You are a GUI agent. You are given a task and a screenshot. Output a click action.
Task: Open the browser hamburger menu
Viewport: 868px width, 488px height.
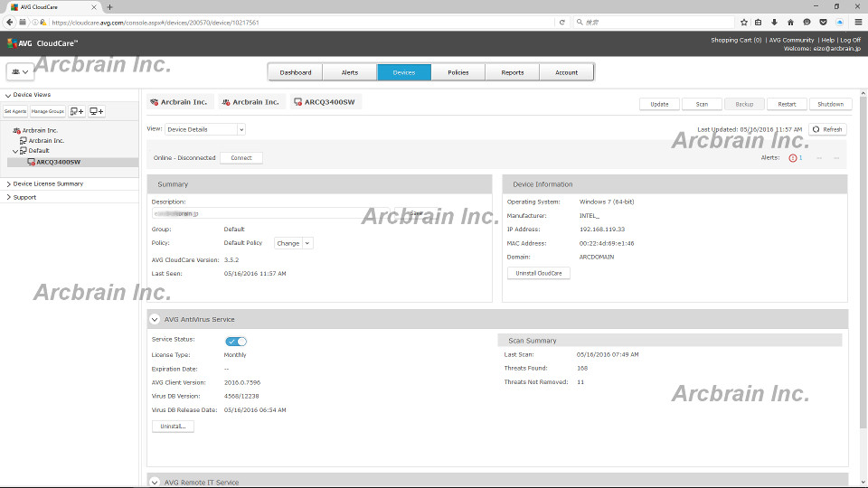pos(859,22)
